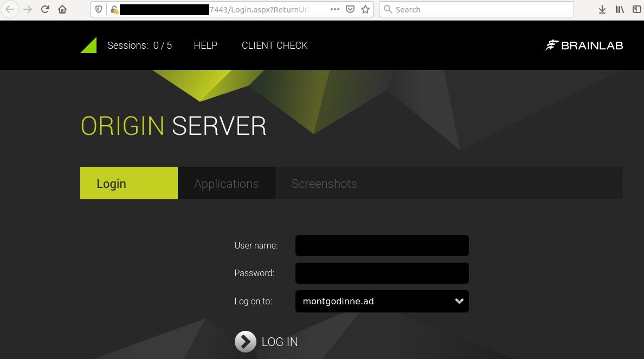
Task: Go back with browser back arrow
Action: 9,9
